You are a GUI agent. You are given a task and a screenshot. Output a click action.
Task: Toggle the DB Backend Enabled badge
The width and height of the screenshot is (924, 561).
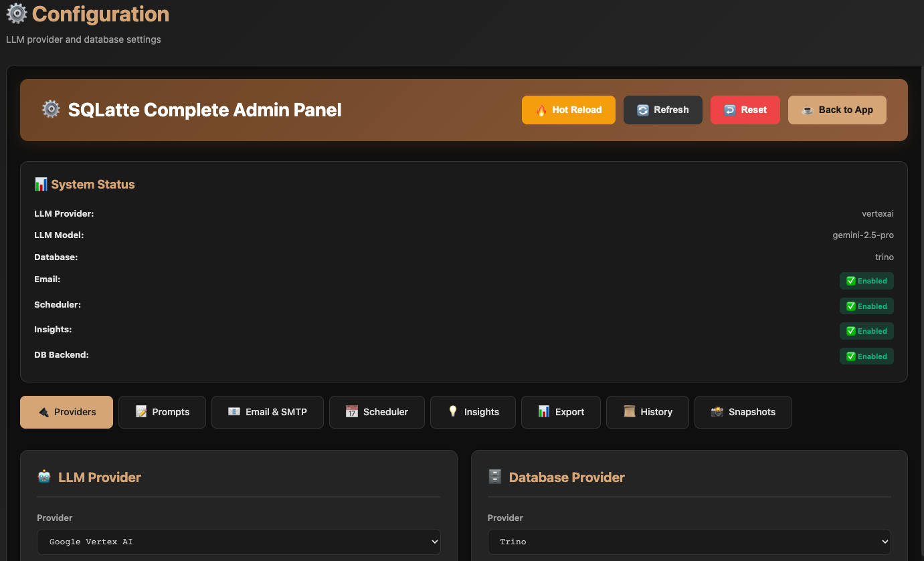866,356
